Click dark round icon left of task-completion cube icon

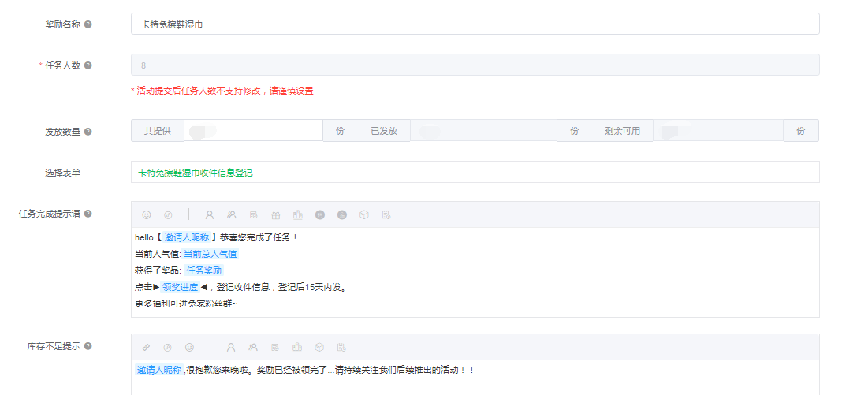tap(342, 214)
